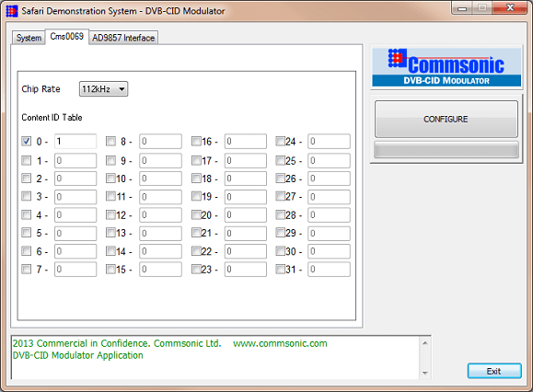Click the Safari application icon in title bar
The image size is (533, 392).
click(12, 11)
